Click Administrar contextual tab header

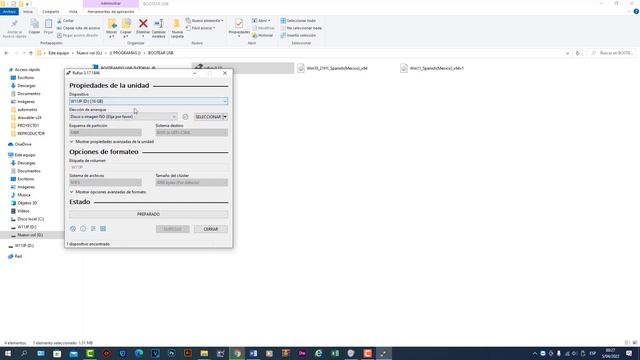pyautogui.click(x=111, y=4)
